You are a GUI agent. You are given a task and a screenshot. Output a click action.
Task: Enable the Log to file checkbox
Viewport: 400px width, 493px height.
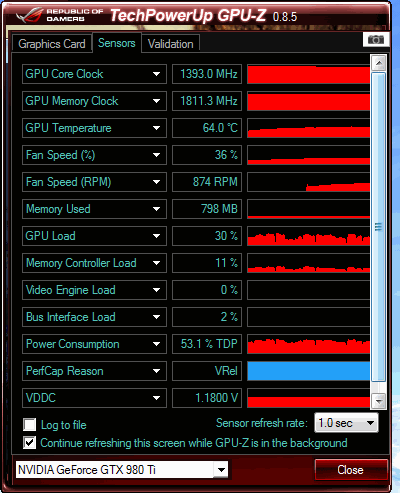pyautogui.click(x=30, y=425)
